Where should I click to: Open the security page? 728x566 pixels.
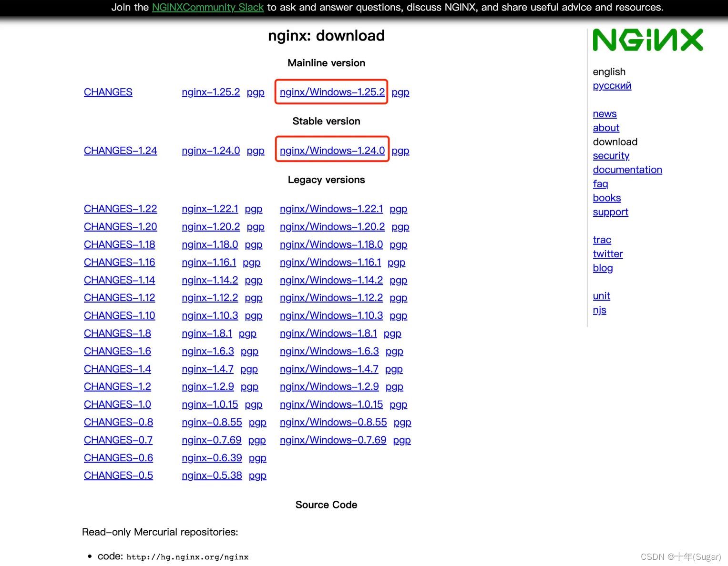[611, 156]
